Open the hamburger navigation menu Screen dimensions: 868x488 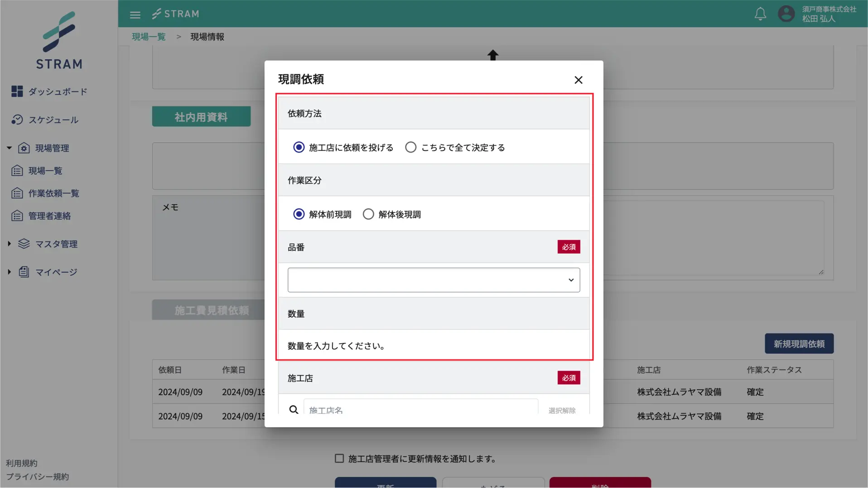(135, 14)
